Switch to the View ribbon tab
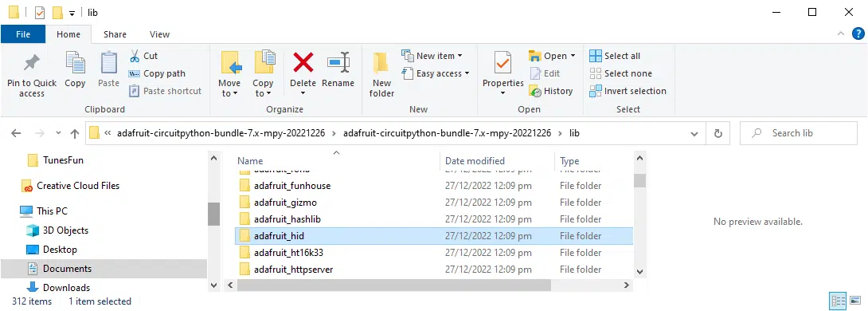This screenshot has height=311, width=868. [x=159, y=34]
